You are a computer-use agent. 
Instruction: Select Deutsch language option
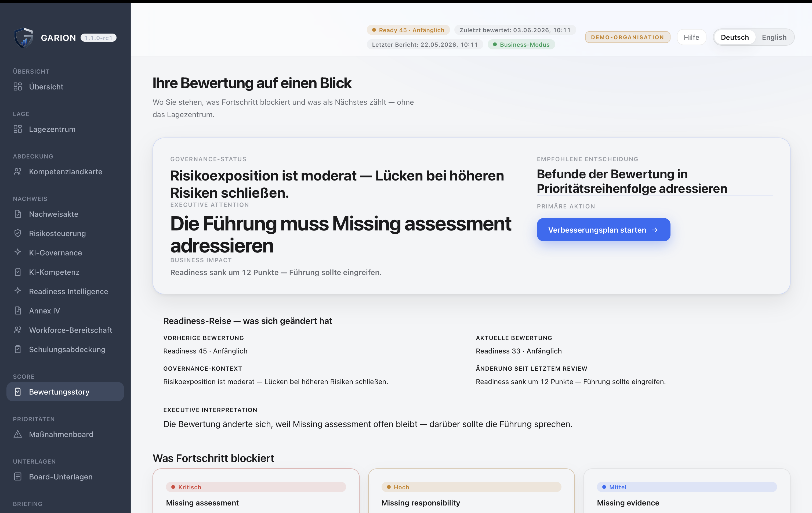pyautogui.click(x=734, y=37)
